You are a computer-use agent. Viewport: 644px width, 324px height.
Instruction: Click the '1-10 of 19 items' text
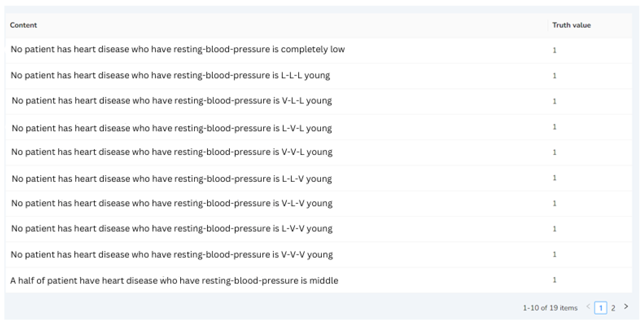point(550,308)
